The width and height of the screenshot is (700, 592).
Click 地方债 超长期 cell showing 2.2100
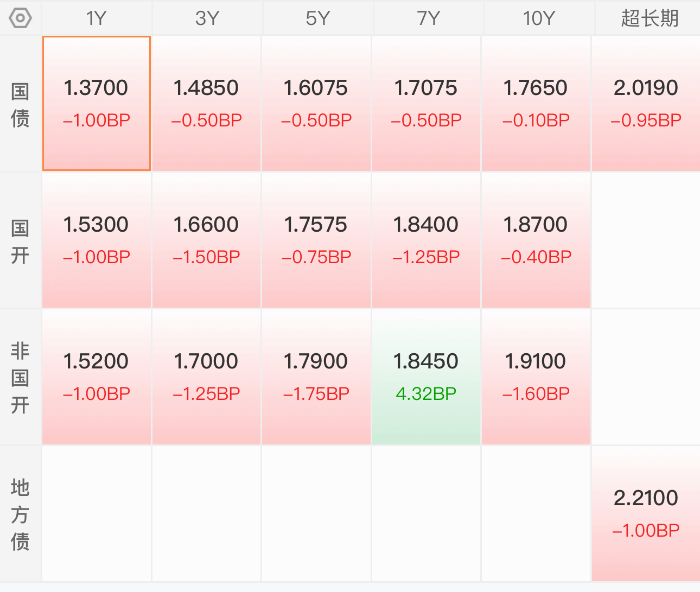tap(646, 514)
